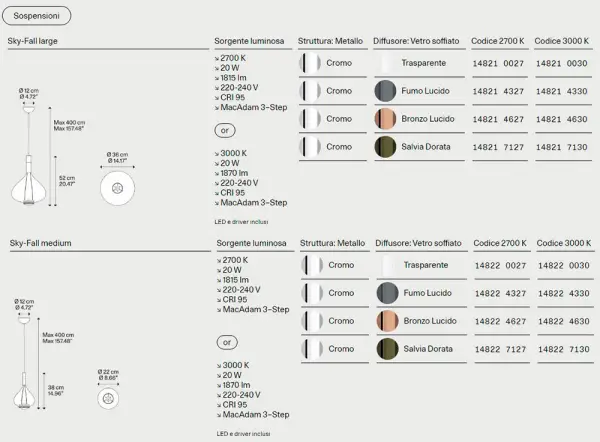Select Fumo Lucido diffuser swatch for Sky-Fall large

[x=384, y=91]
